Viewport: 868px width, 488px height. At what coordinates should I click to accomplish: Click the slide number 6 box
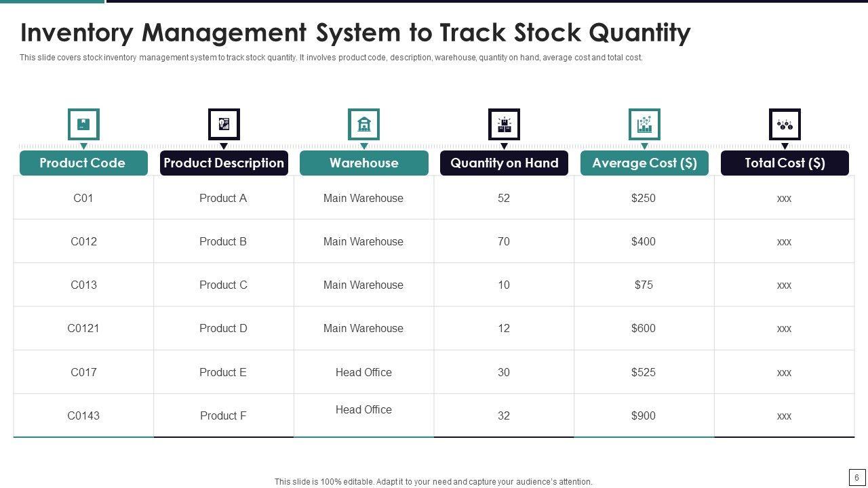[x=856, y=477]
